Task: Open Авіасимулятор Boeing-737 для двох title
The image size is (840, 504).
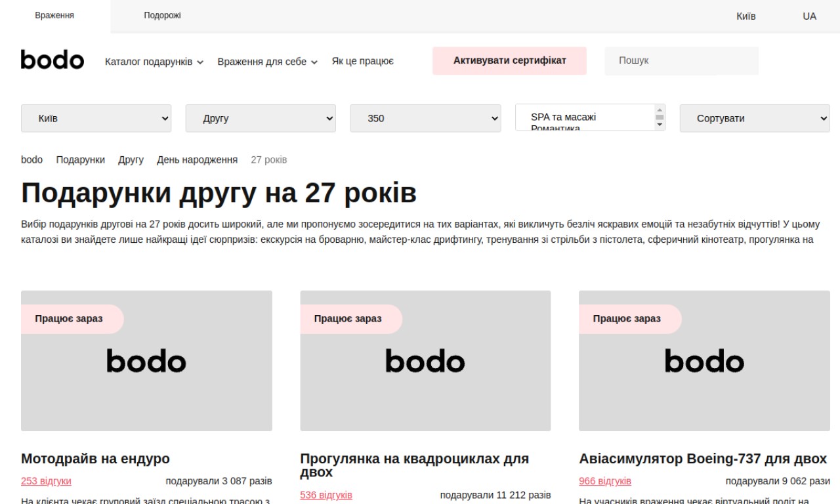Action: click(x=703, y=459)
